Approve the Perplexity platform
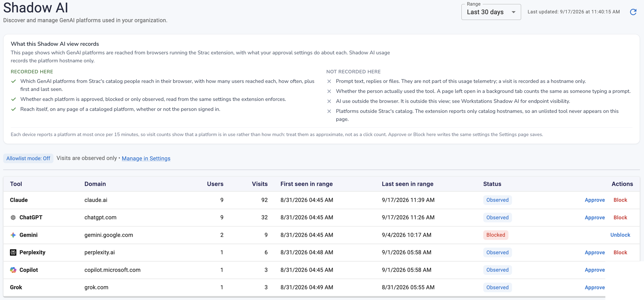The height and width of the screenshot is (300, 644). click(x=595, y=252)
